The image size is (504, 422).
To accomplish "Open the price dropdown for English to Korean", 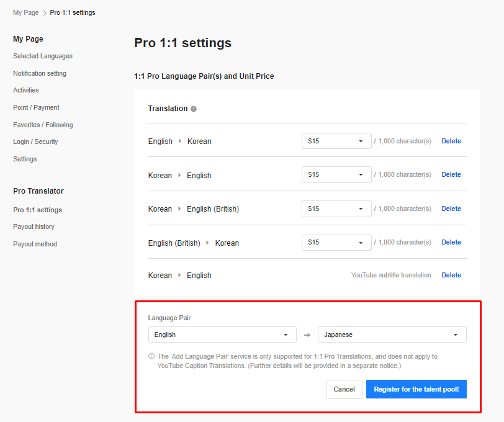I will point(336,141).
